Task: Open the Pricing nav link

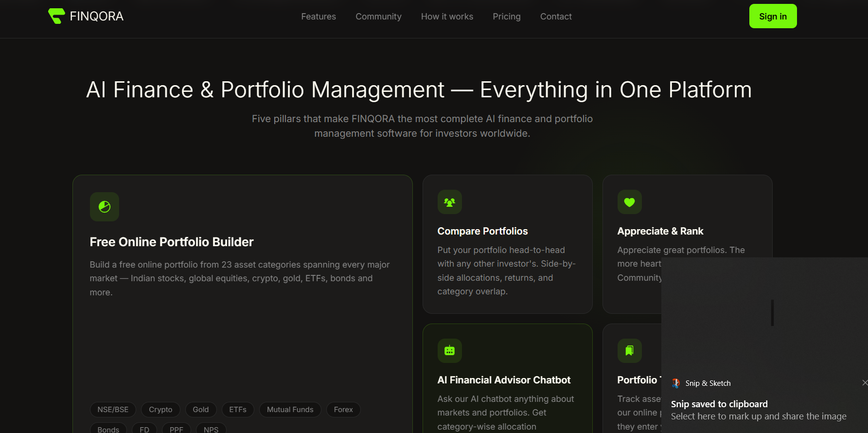Action: (507, 17)
